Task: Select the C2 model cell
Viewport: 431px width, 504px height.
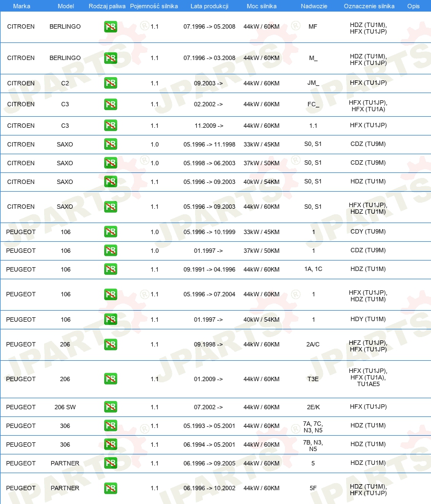Action: 65,83
